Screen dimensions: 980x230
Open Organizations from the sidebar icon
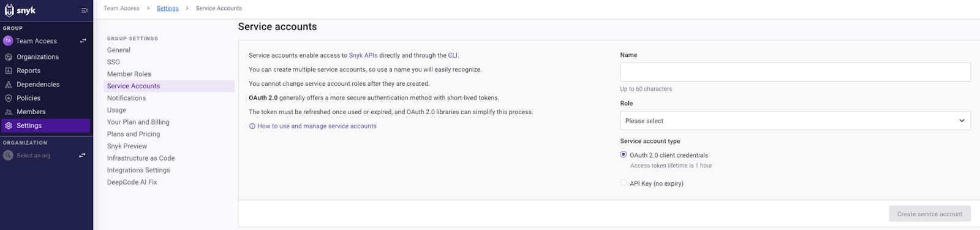click(x=9, y=57)
